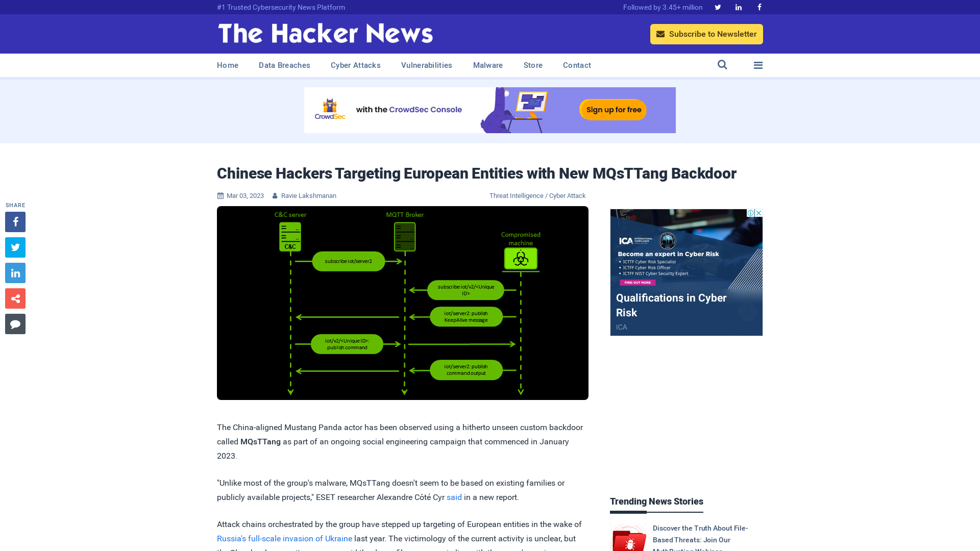The width and height of the screenshot is (980, 551).
Task: Click the comment/discuss icon
Action: pyautogui.click(x=15, y=323)
